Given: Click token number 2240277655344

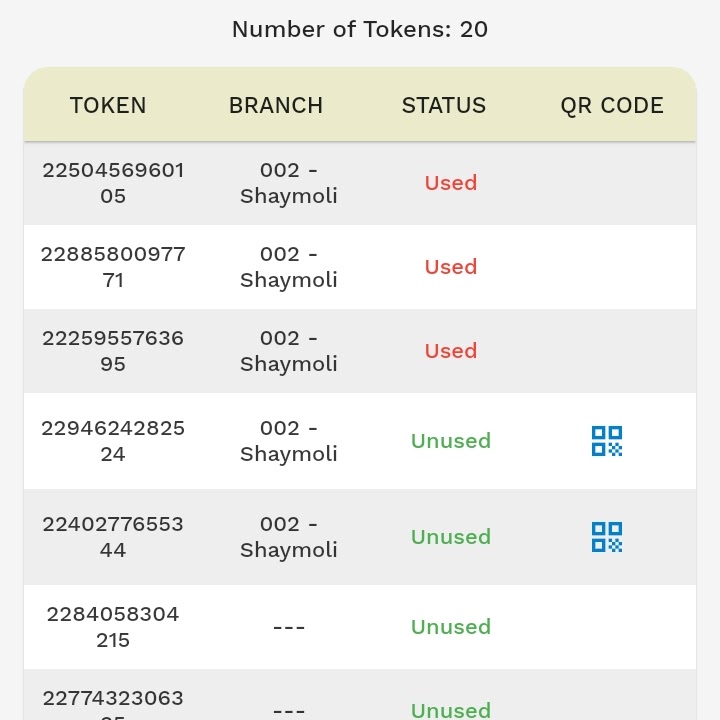Looking at the screenshot, I should click(113, 537).
